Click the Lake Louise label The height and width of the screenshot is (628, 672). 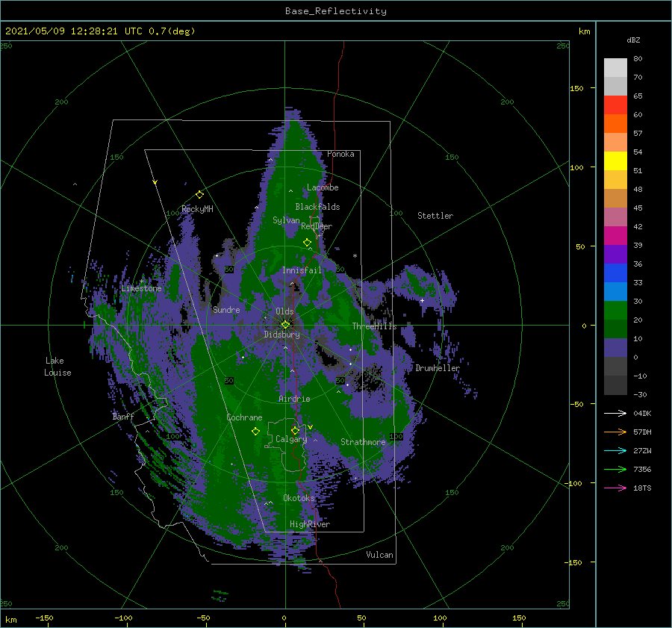57,367
